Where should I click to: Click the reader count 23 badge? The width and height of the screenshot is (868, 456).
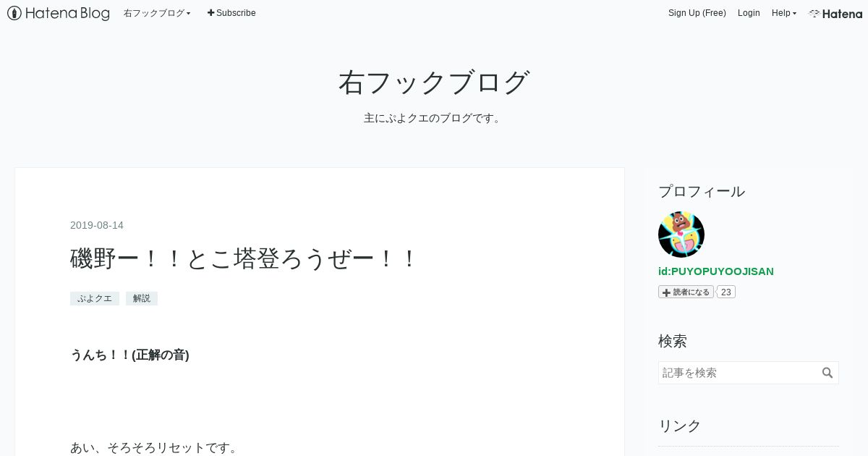click(x=726, y=292)
